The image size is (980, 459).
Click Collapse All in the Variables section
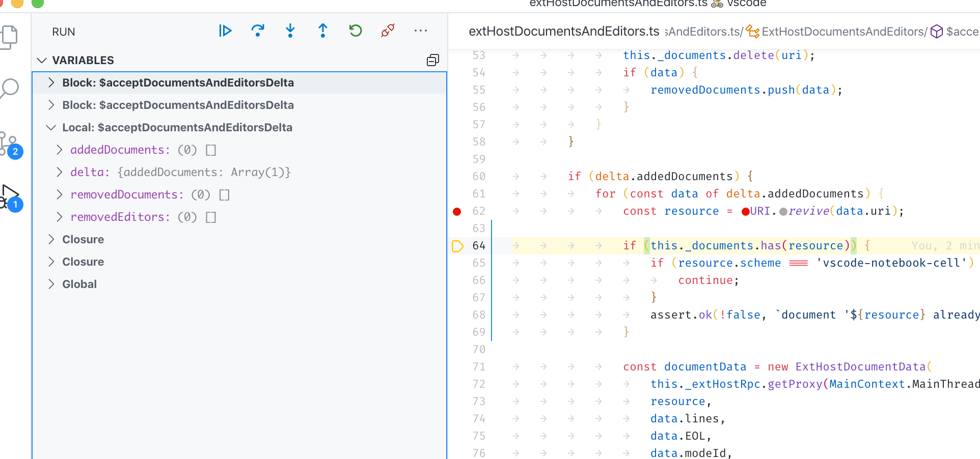(x=433, y=60)
